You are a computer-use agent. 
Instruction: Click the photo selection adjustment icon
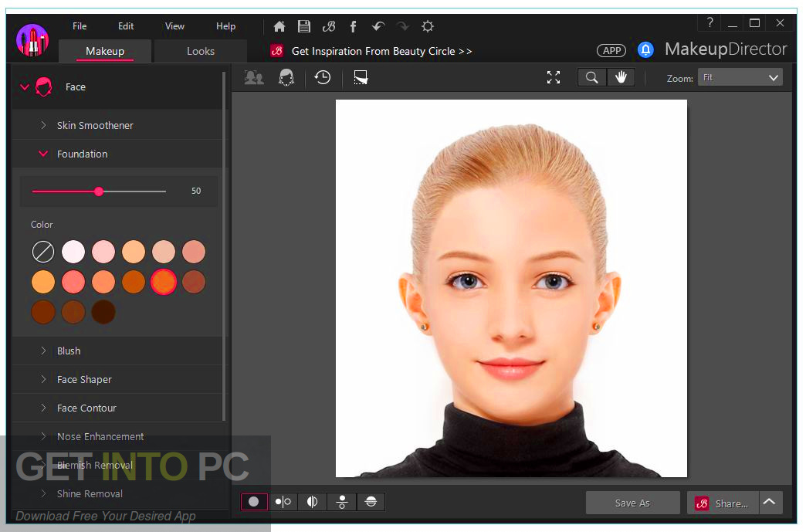pyautogui.click(x=361, y=78)
